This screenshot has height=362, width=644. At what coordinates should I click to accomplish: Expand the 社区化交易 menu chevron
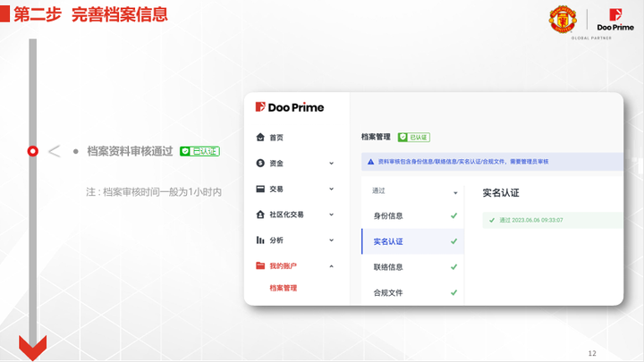(x=332, y=215)
